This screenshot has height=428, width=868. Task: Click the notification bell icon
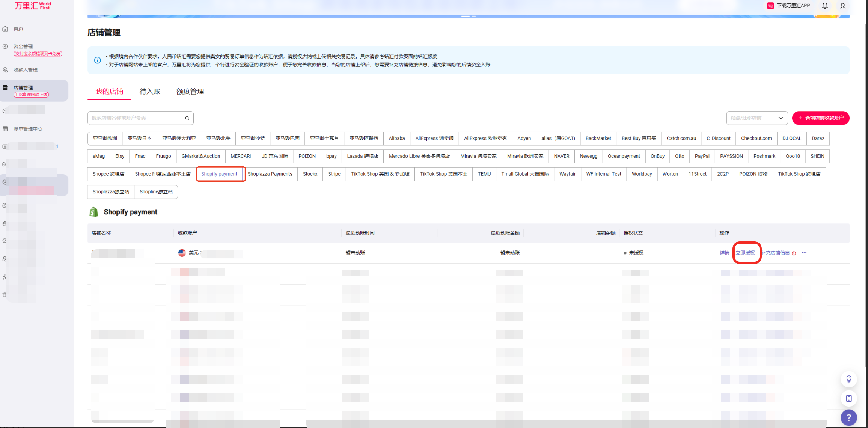pos(825,6)
